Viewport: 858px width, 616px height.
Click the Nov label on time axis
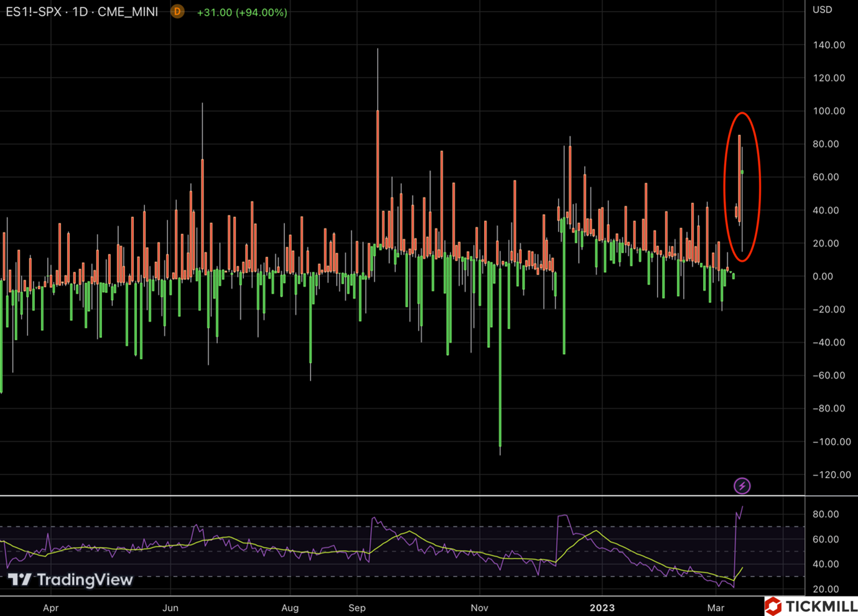click(479, 608)
